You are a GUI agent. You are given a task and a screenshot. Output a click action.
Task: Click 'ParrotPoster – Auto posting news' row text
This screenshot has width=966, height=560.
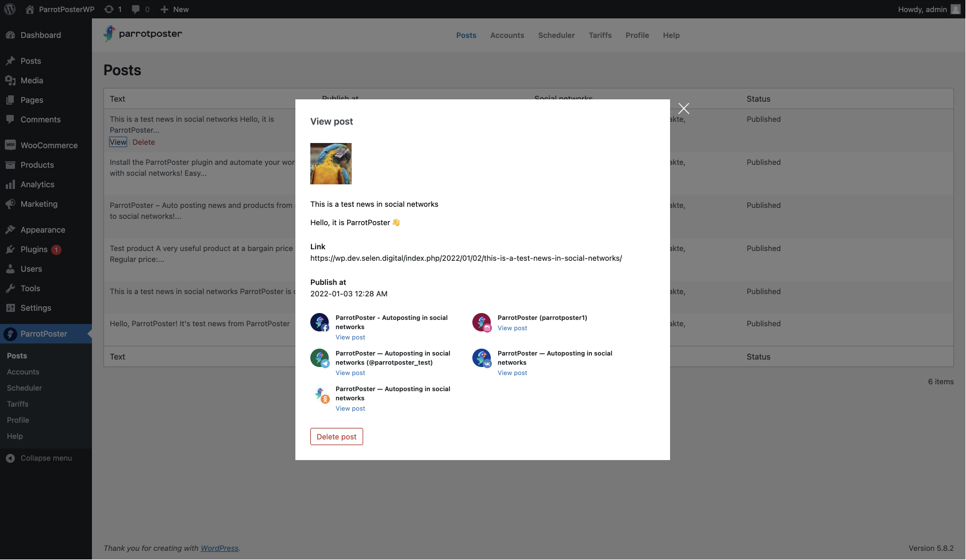(202, 211)
